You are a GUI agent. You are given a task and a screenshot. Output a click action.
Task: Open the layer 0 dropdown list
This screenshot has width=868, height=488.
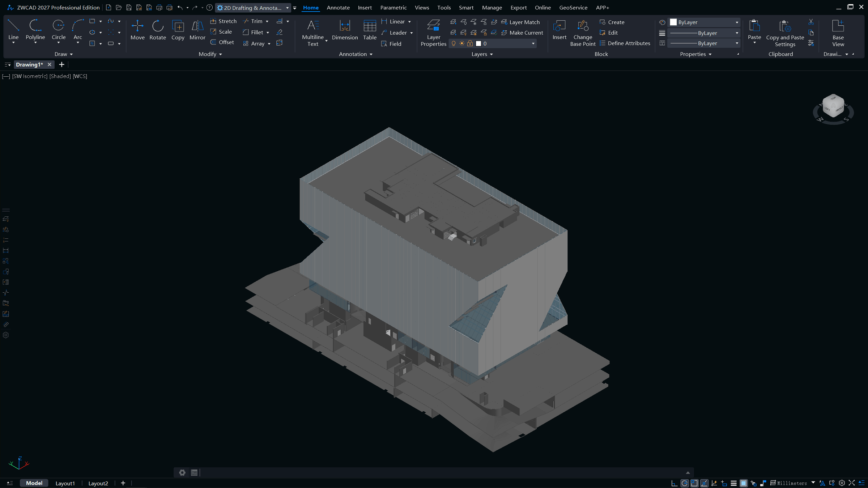[533, 43]
